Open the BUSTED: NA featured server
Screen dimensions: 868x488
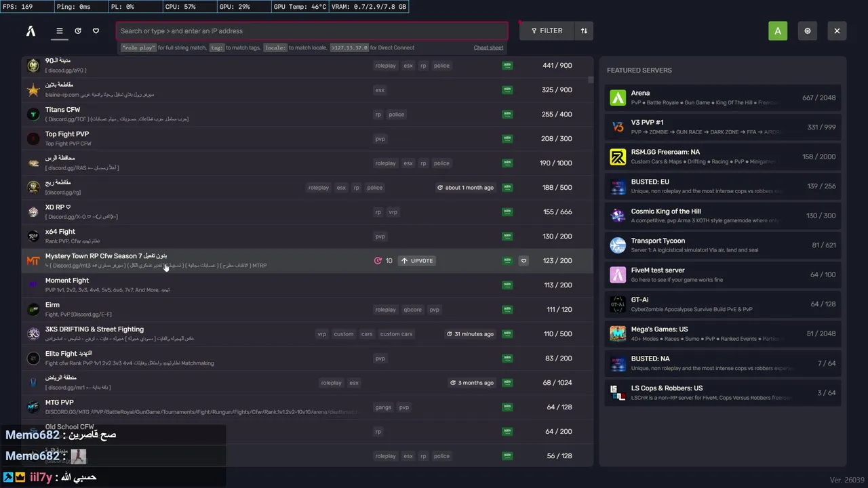pyautogui.click(x=723, y=363)
